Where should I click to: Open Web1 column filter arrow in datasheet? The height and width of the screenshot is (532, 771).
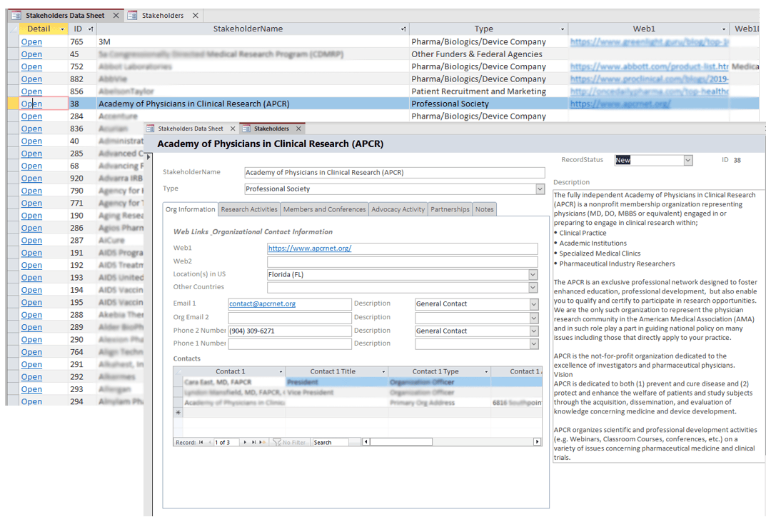(724, 29)
